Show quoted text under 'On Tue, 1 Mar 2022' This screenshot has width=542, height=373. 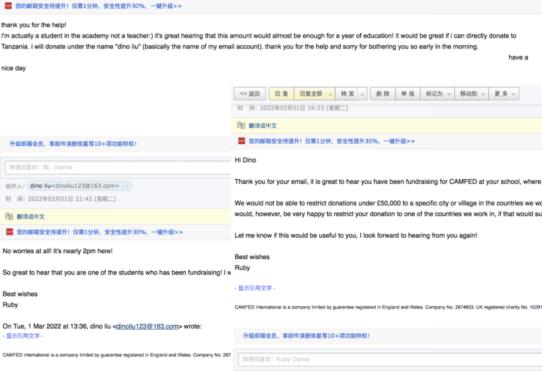pos(23,336)
